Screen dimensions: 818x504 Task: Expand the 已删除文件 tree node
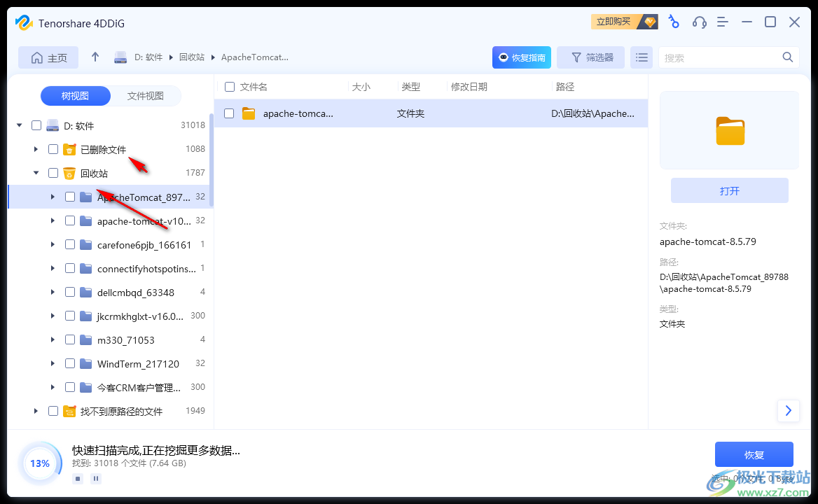tap(36, 150)
